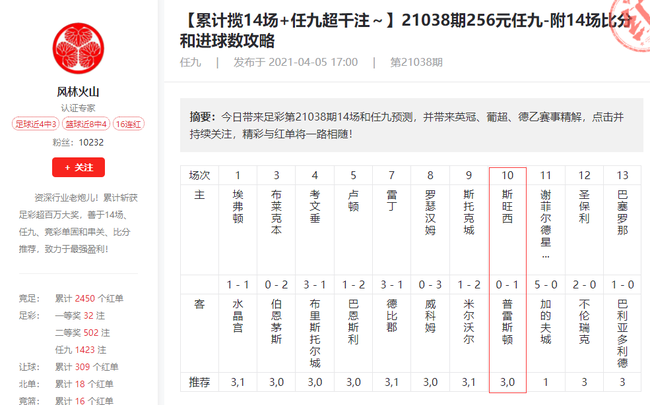Viewport: 650px width, 405px height.
Task: Click the 0 - 1 score cell
Action: (507, 285)
